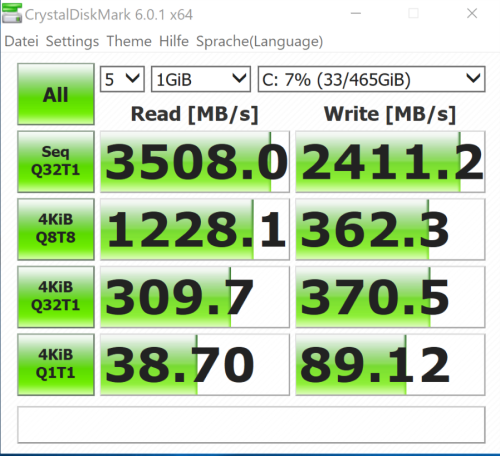Close the CrystalDiskMark window
This screenshot has width=500, height=456.
click(472, 13)
